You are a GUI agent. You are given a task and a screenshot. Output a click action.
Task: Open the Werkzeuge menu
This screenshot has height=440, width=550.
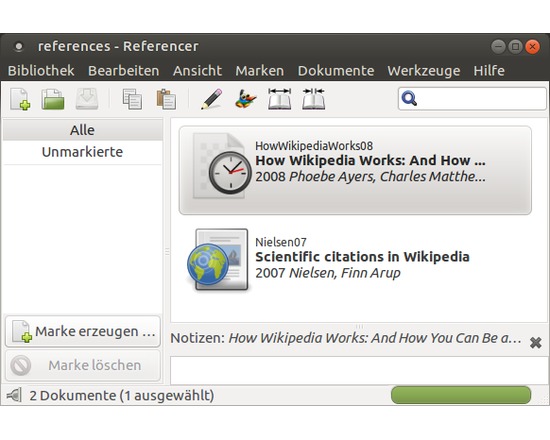coord(424,71)
